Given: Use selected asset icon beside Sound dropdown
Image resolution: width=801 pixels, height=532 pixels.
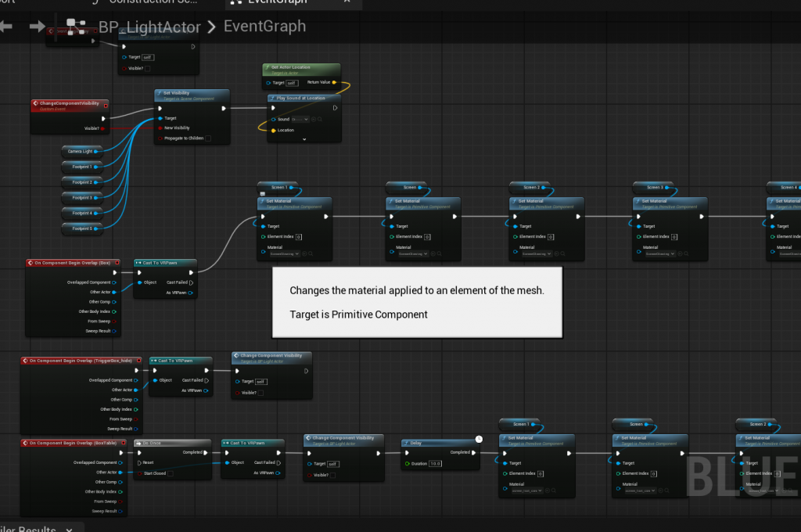Looking at the screenshot, I should [314, 119].
